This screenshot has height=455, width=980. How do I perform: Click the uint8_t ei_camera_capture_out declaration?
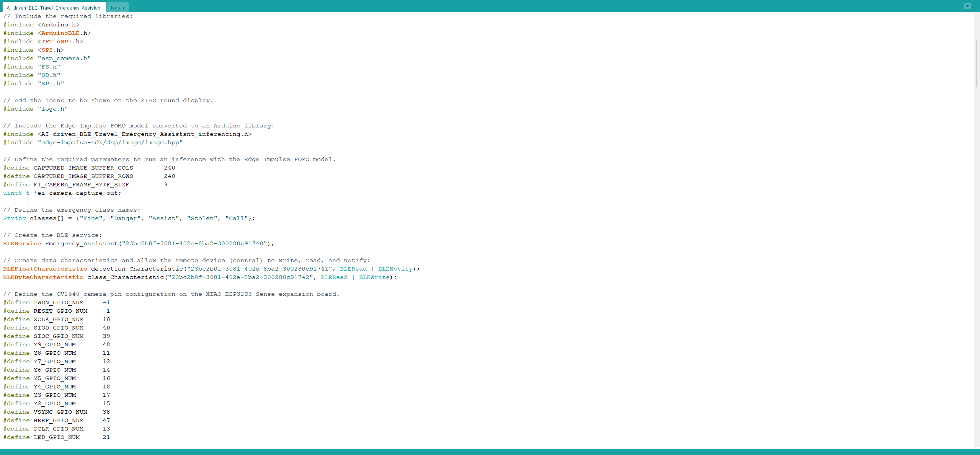pos(61,193)
